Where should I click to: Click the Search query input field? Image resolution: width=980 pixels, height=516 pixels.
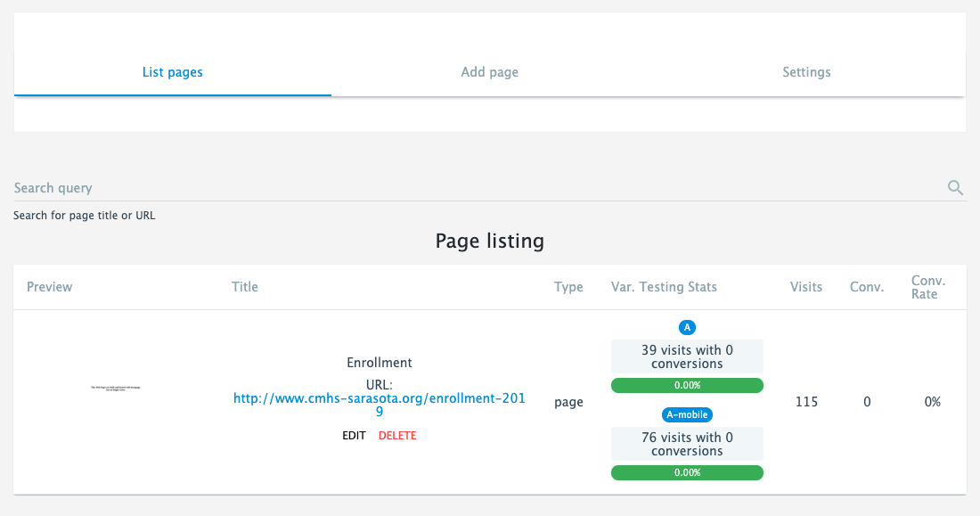pyautogui.click(x=480, y=188)
